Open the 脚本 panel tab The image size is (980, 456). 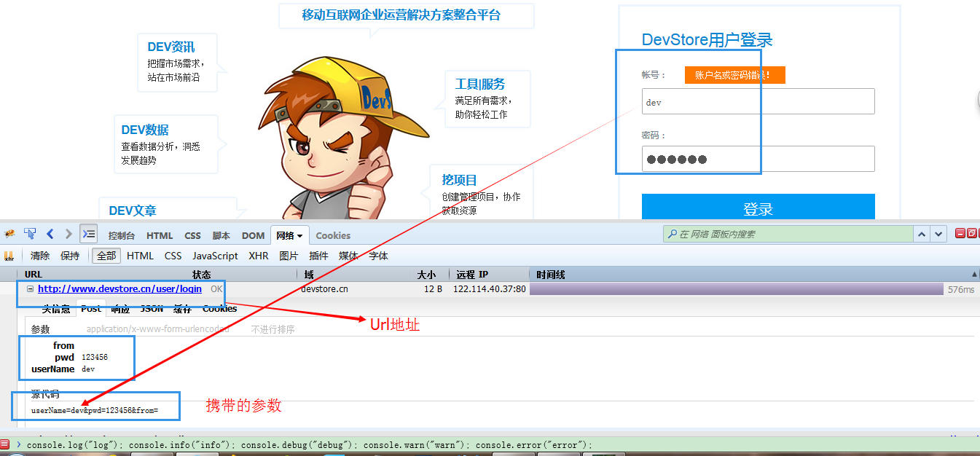click(221, 235)
